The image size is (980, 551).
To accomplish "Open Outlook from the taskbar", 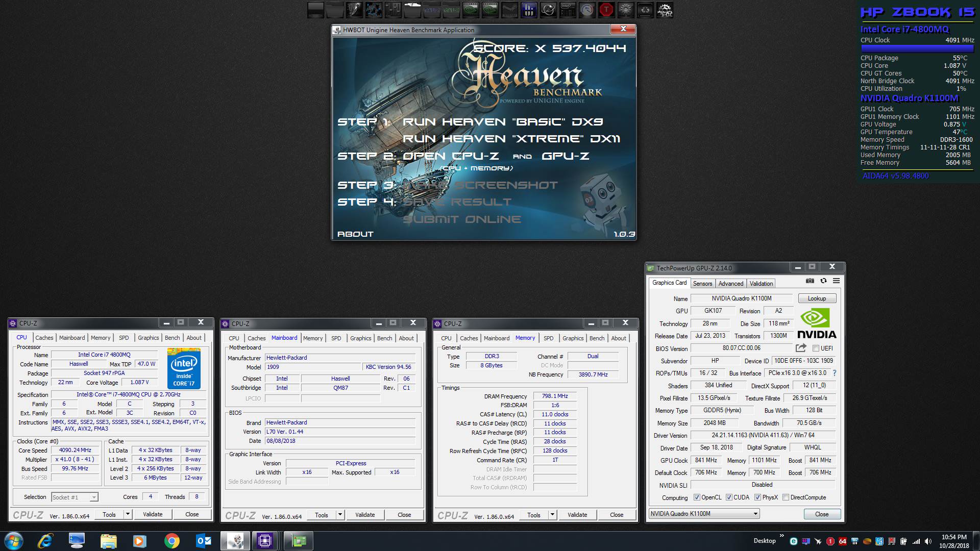I will coord(204,541).
